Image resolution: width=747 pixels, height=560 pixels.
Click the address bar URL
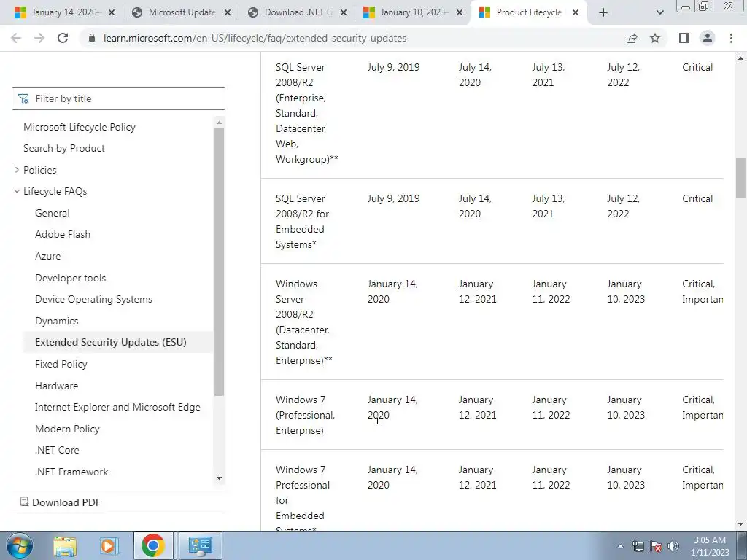coord(255,38)
